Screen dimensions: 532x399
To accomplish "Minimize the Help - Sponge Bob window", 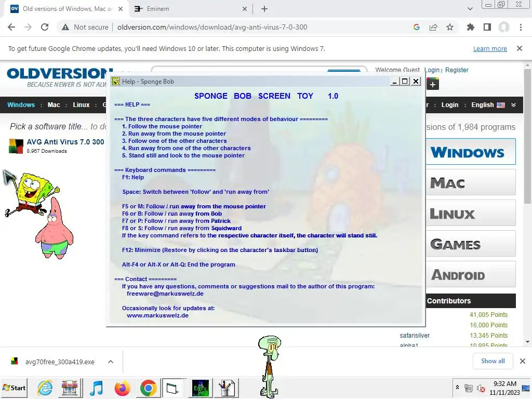I will [x=394, y=82].
